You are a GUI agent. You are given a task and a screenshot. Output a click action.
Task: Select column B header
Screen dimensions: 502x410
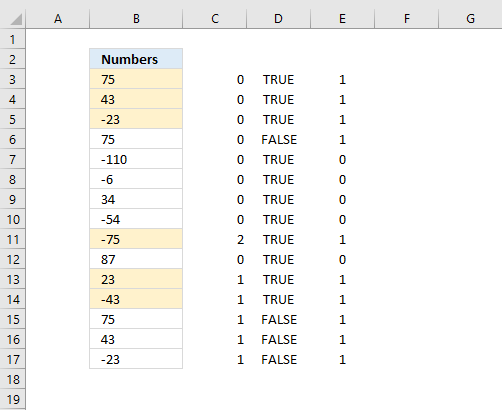point(136,19)
